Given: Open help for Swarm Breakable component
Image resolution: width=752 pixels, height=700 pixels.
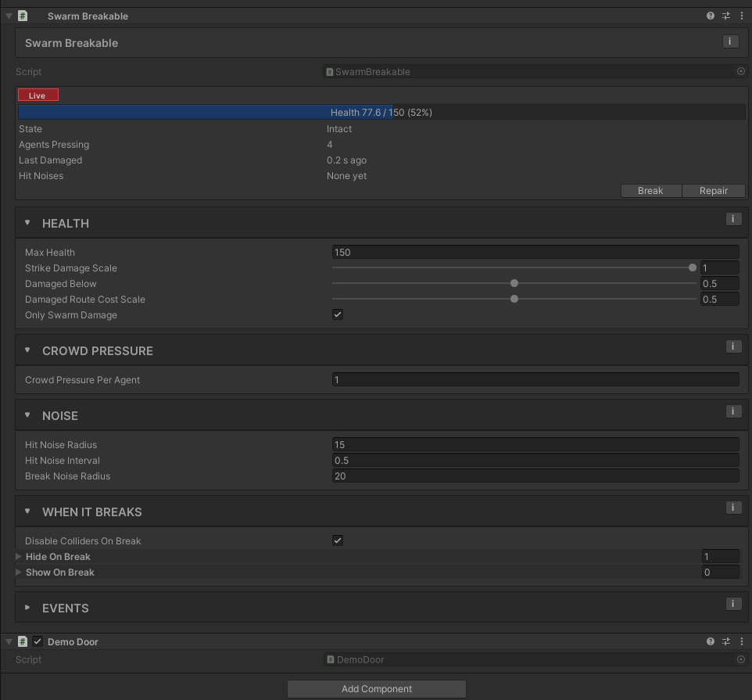Looking at the screenshot, I should [711, 16].
